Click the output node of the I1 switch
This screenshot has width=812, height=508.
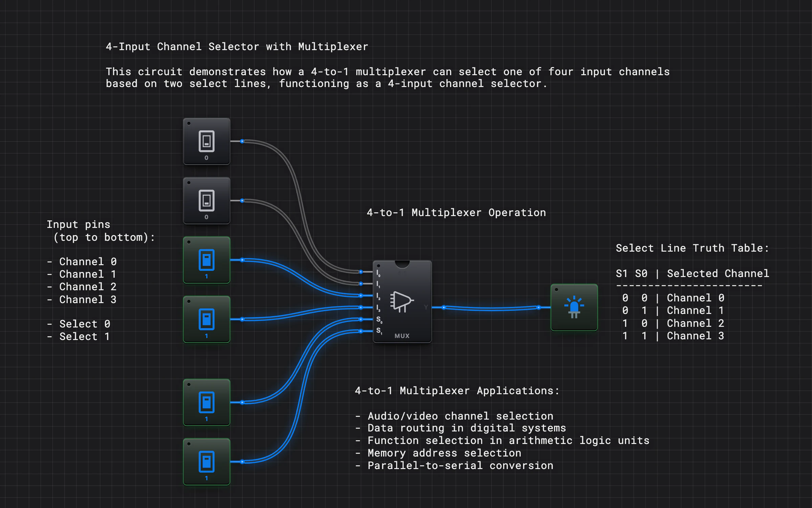(242, 200)
